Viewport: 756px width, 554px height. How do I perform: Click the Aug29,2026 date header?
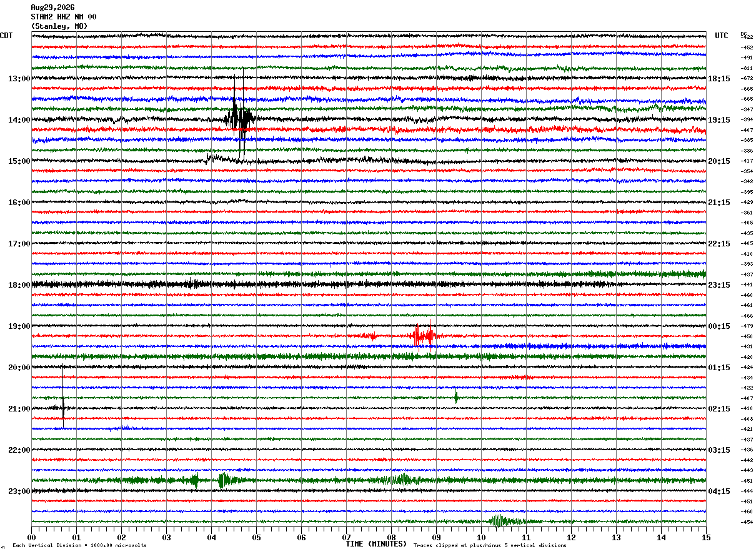[52, 8]
